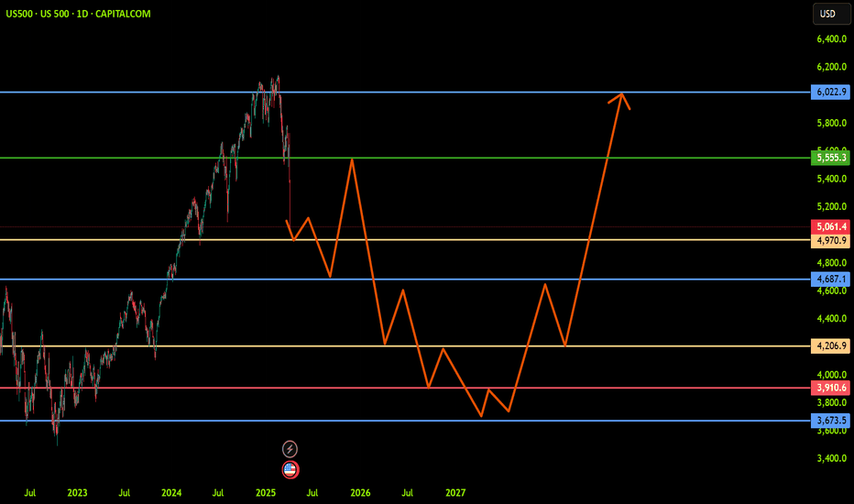The image size is (854, 504).
Task: Click the 2026 time axis label
Action: tap(360, 493)
